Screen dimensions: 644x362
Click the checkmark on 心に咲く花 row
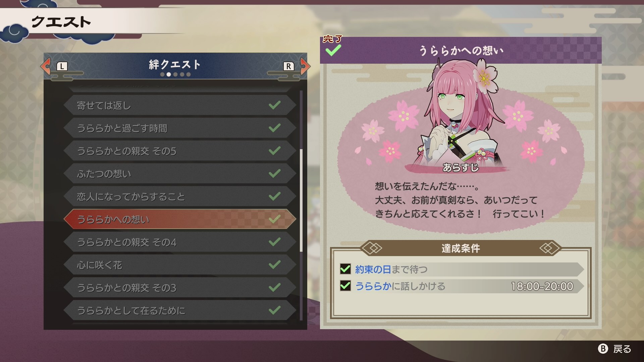pos(274,265)
